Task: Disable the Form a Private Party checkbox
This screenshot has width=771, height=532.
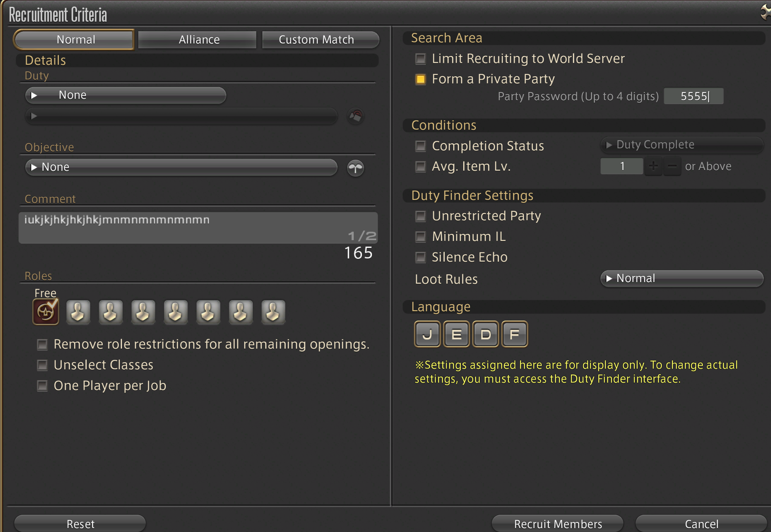Action: click(x=421, y=79)
